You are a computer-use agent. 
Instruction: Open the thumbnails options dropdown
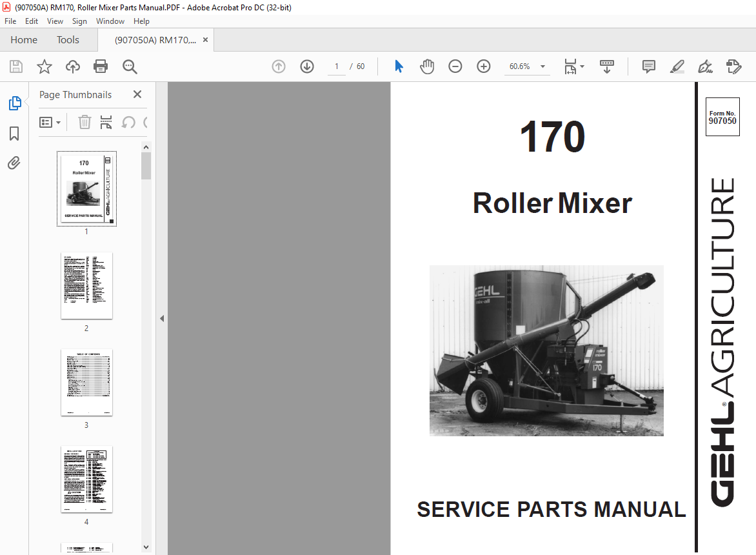(x=50, y=123)
